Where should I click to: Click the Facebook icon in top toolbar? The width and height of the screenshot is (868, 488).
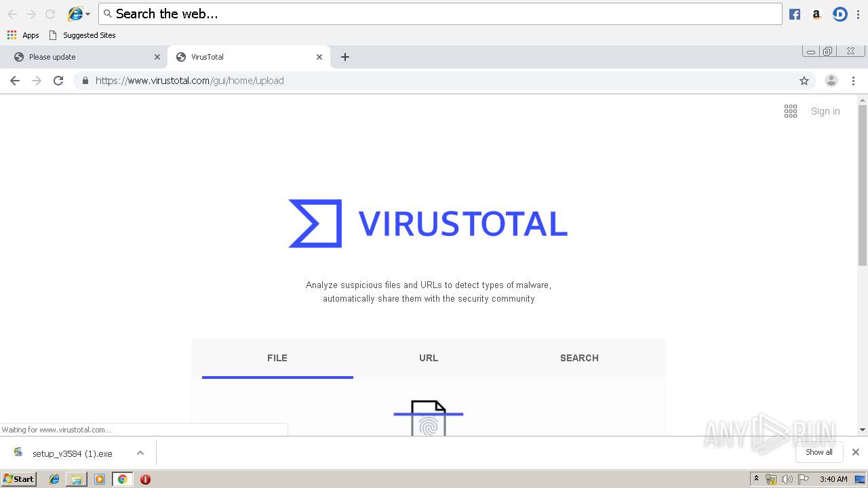coord(795,14)
